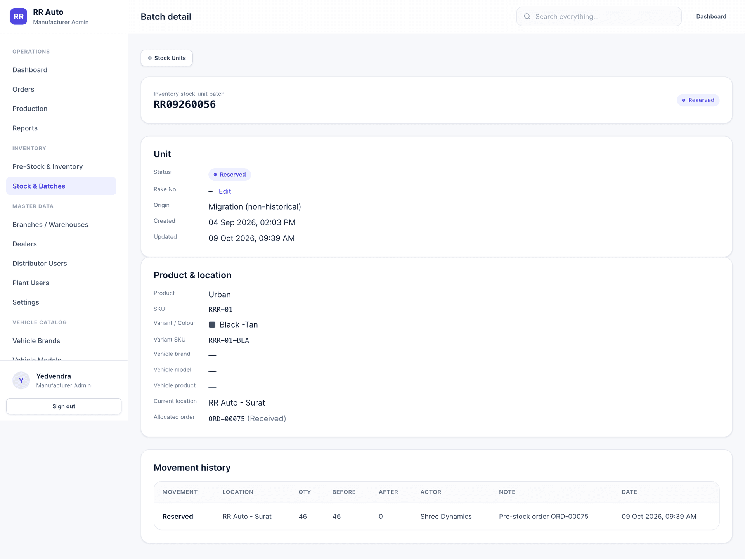Click Origin value Migration (non-historical)
This screenshot has height=560, width=745.
(x=255, y=207)
